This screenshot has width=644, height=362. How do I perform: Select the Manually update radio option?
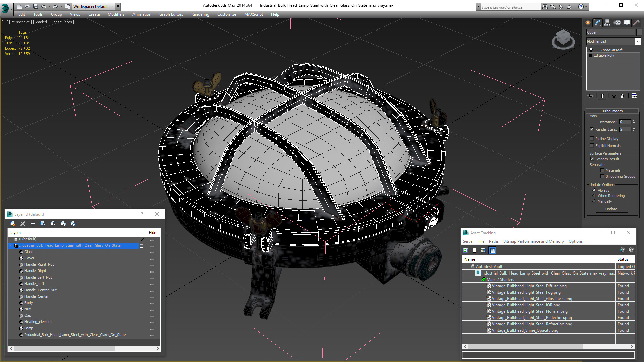click(x=594, y=201)
